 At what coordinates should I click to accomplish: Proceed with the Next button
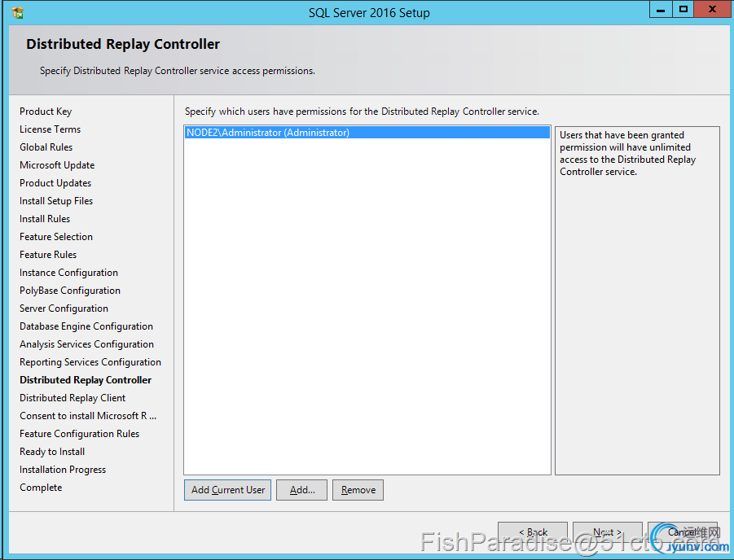608,532
